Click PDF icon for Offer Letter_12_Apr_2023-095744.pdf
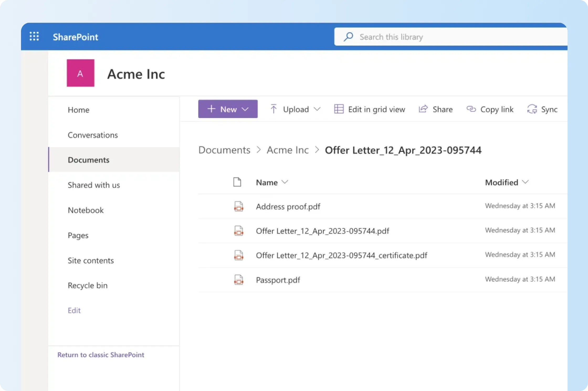Viewport: 588px width, 391px height. [x=239, y=231]
